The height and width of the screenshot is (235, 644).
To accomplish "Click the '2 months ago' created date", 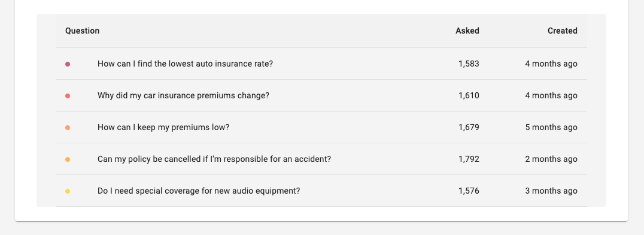I will (x=551, y=159).
